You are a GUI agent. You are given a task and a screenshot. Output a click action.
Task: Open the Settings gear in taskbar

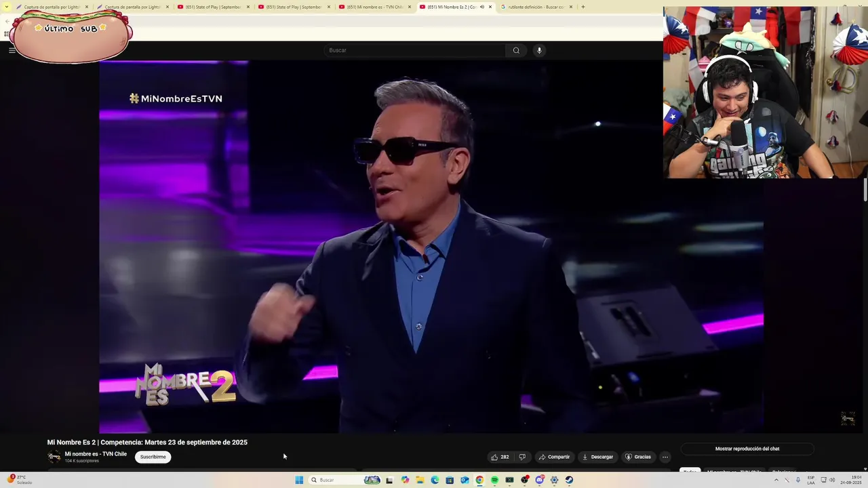554,480
